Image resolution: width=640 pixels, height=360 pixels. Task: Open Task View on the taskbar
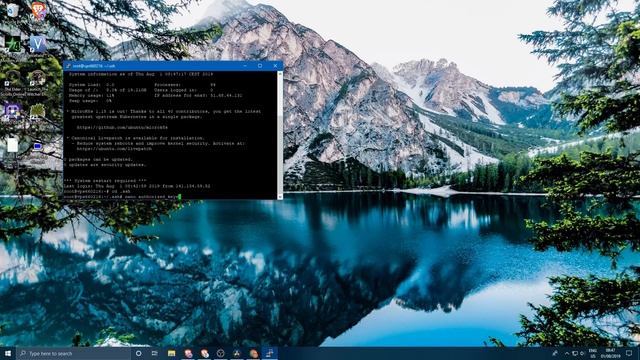click(155, 353)
